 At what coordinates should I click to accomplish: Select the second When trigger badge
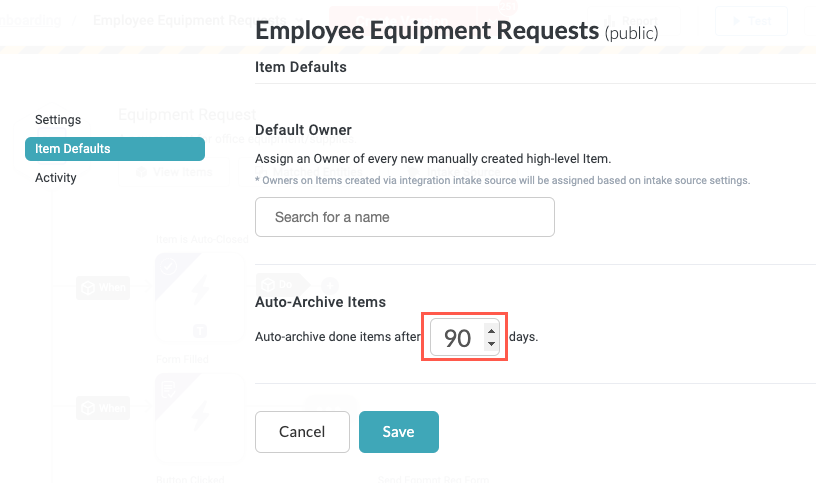(x=103, y=408)
